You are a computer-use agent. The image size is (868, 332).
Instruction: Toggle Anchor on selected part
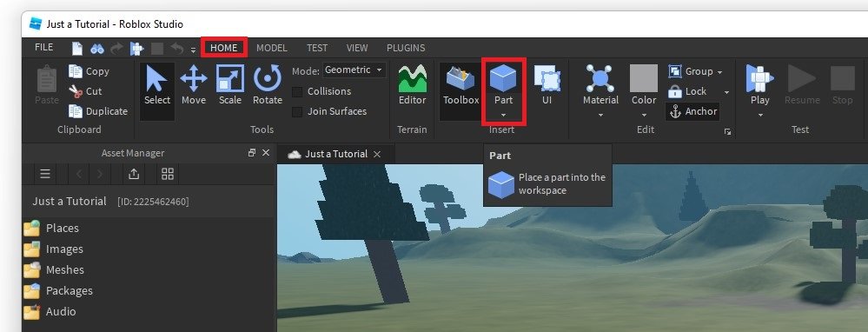point(693,111)
